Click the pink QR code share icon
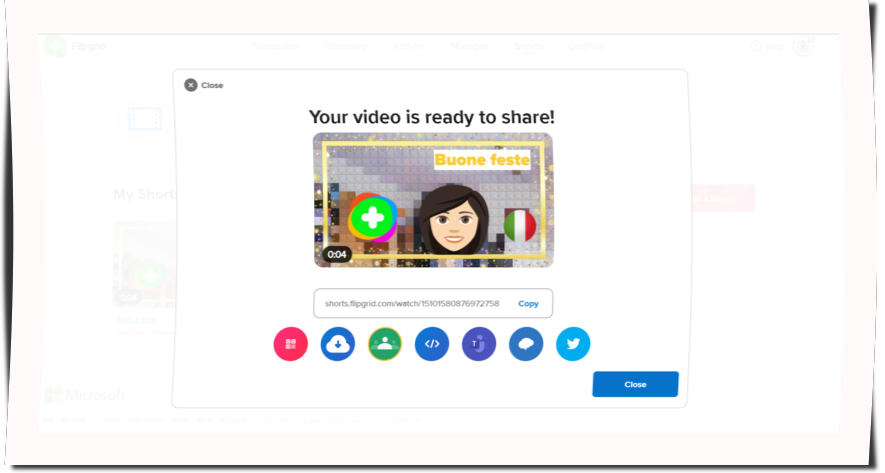This screenshot has width=885, height=473. pyautogui.click(x=290, y=344)
